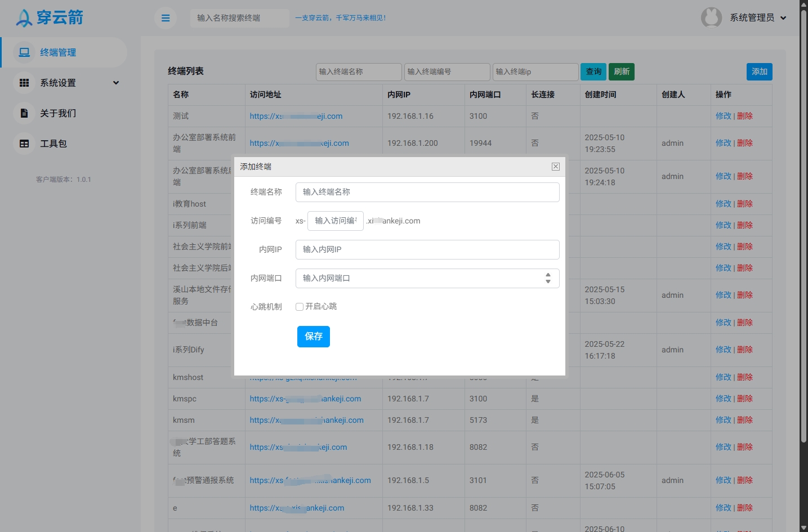Click the hamburger menu toggle icon

tap(166, 18)
